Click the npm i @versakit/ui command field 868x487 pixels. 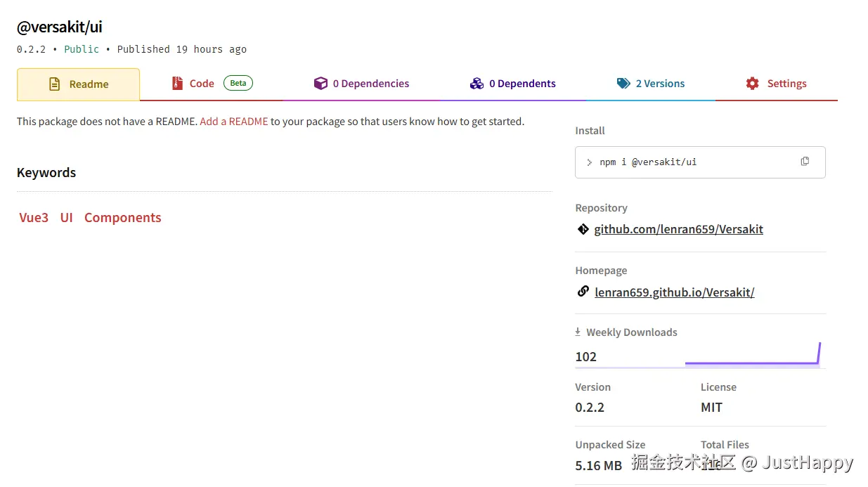point(700,162)
